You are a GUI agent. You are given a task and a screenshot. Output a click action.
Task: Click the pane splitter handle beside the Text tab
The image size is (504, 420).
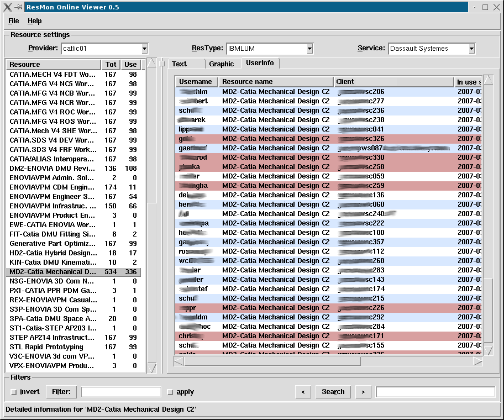[x=162, y=64]
